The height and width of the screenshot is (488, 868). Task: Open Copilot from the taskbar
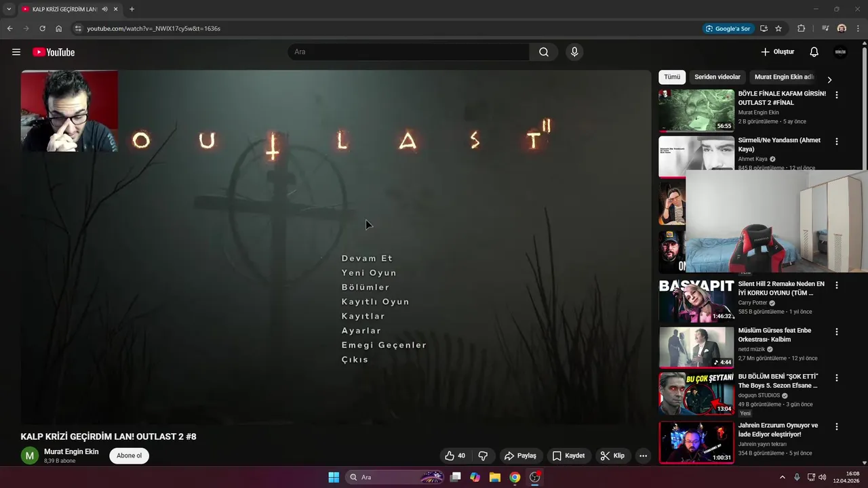tap(475, 477)
